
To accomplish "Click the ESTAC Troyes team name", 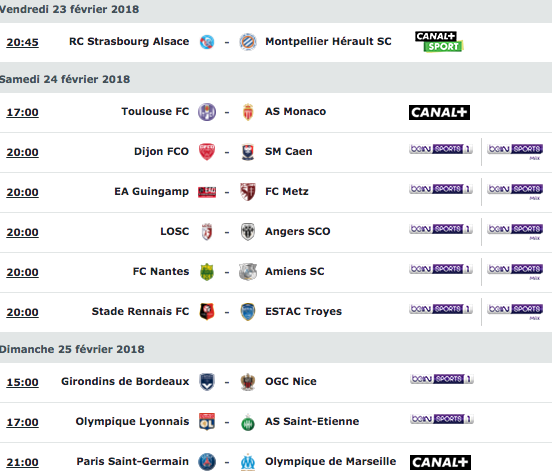I will [303, 312].
